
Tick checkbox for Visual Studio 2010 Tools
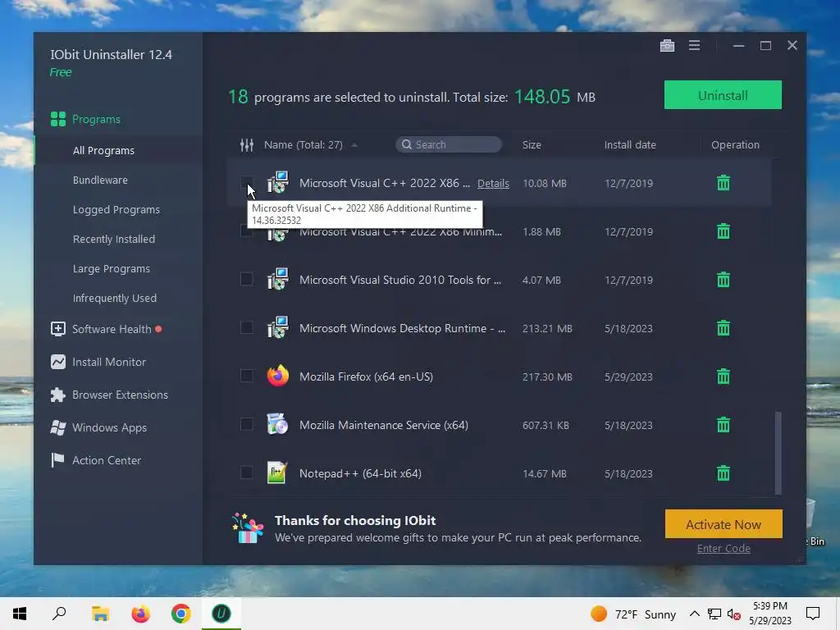[x=246, y=279]
